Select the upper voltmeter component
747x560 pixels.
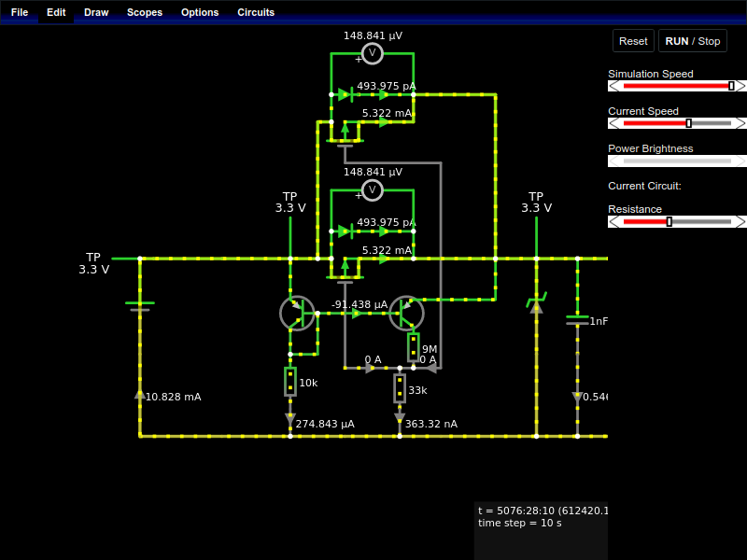click(x=372, y=53)
